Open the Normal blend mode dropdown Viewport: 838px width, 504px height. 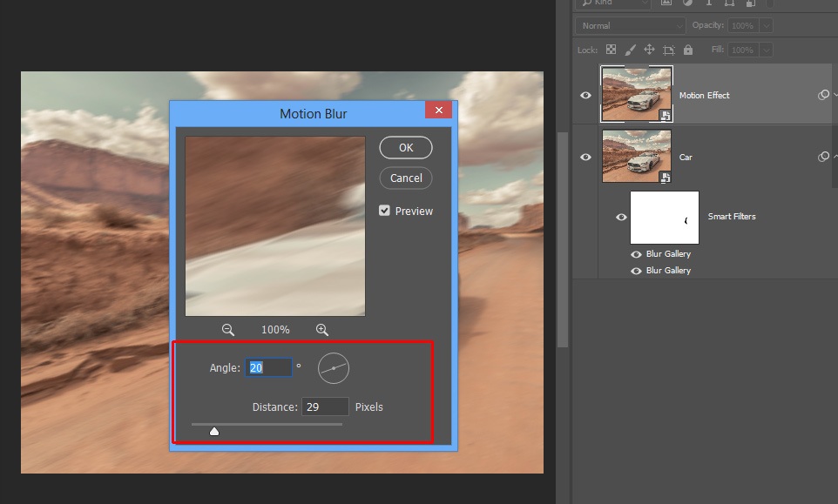click(631, 26)
